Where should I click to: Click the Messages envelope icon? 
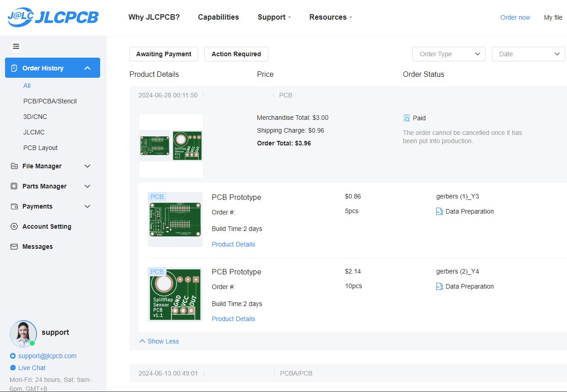click(14, 247)
